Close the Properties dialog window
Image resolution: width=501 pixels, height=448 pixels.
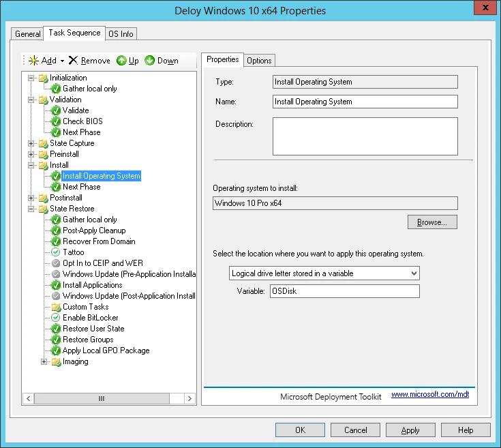tap(485, 8)
